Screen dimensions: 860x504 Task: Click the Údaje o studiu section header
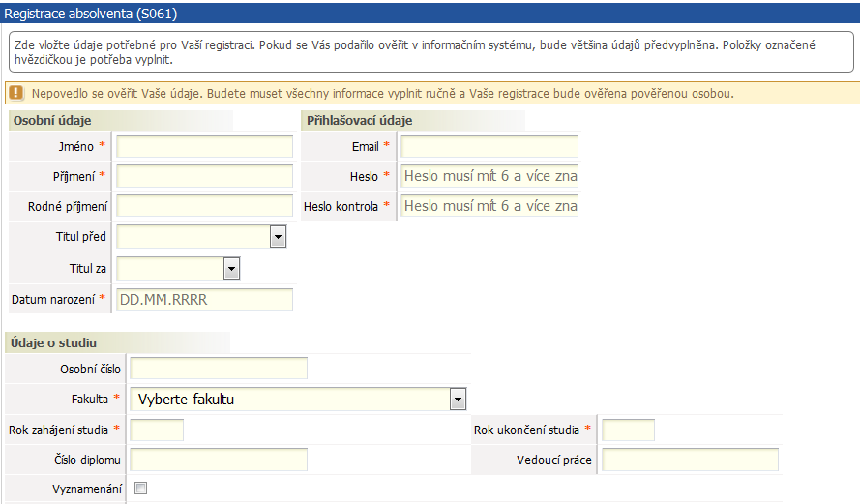[x=54, y=342]
